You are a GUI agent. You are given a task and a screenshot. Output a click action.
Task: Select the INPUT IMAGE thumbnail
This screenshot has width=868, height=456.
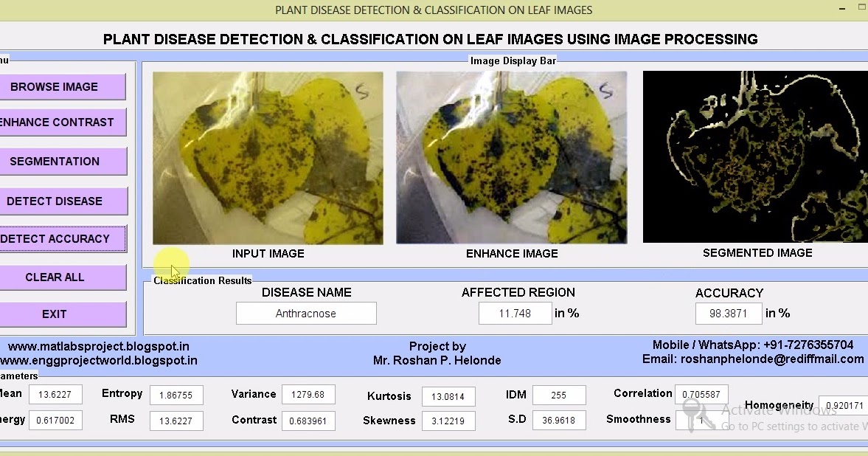click(268, 157)
